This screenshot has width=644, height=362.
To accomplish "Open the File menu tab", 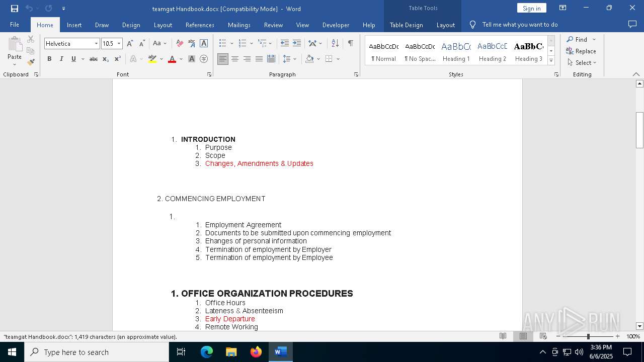I will (15, 25).
